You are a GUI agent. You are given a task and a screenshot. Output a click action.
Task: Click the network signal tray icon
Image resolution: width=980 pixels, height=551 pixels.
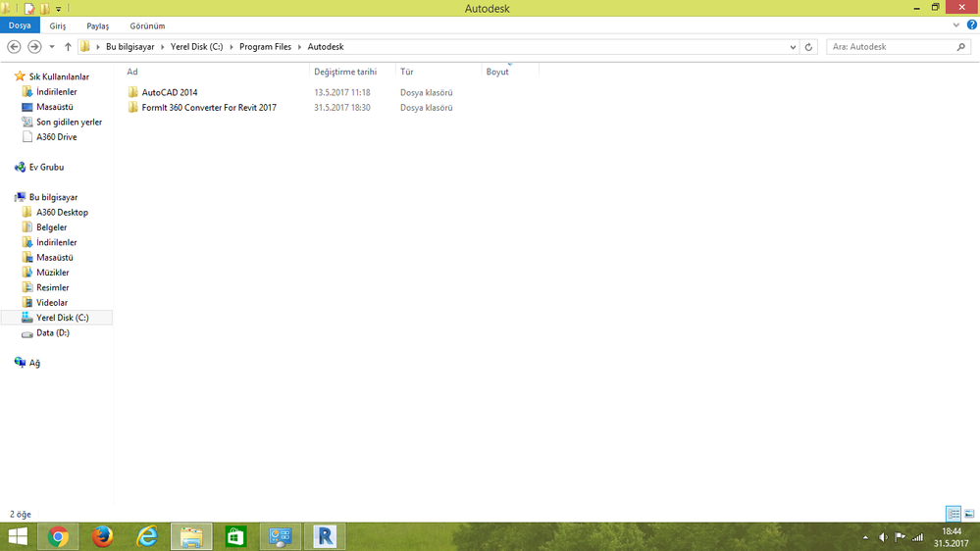tap(917, 537)
